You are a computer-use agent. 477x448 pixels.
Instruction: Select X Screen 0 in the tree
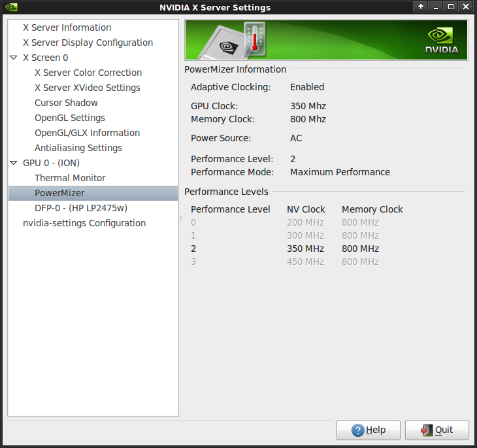(46, 58)
